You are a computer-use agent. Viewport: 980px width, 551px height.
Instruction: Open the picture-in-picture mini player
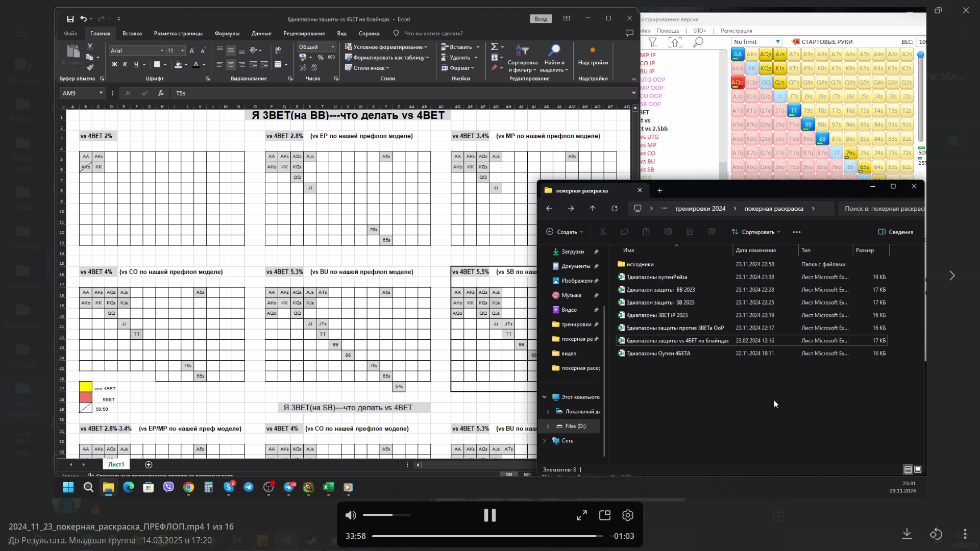coord(605,515)
